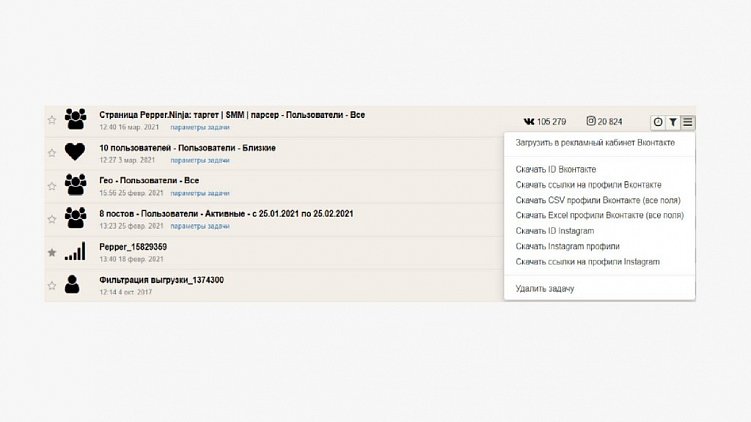
Task: Toggle the hamburger menu icon
Action: (x=688, y=122)
